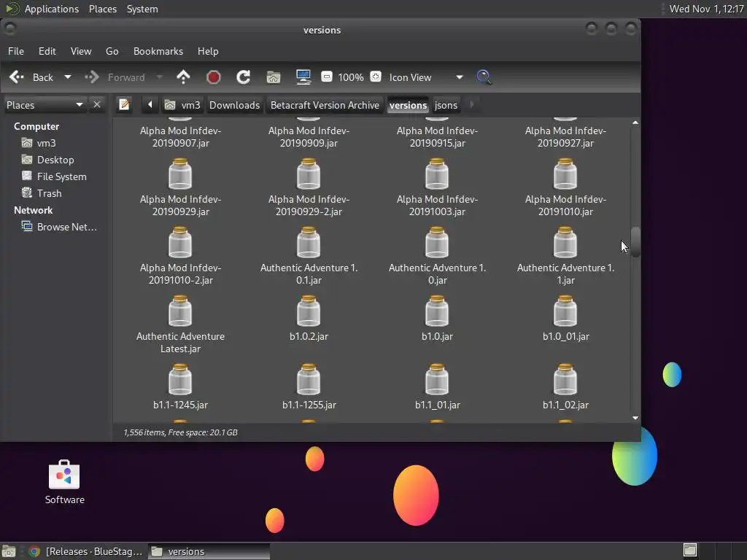Screen dimensions: 747x560
Task: Open the Computer toolbar icon
Action: point(303,77)
